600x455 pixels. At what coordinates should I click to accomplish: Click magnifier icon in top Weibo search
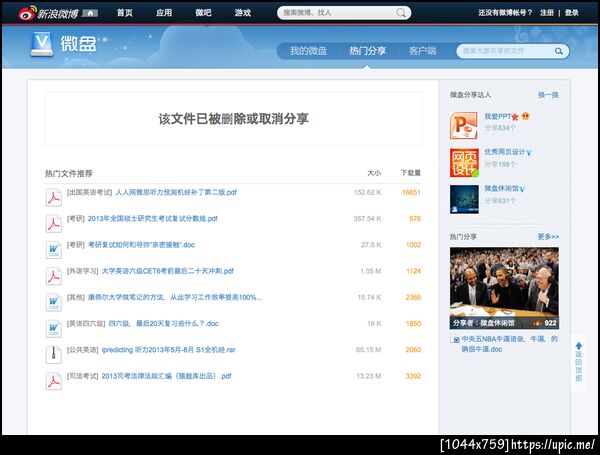pos(401,13)
